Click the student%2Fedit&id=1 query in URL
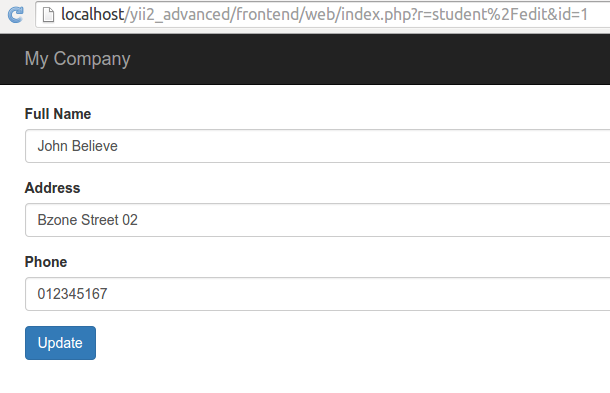The image size is (610, 393). [x=510, y=14]
